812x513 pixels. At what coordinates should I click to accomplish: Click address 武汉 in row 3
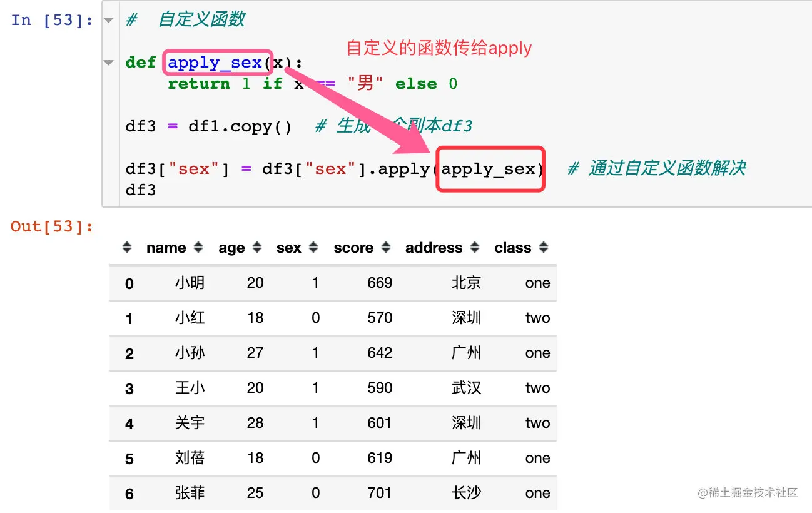[x=466, y=388]
